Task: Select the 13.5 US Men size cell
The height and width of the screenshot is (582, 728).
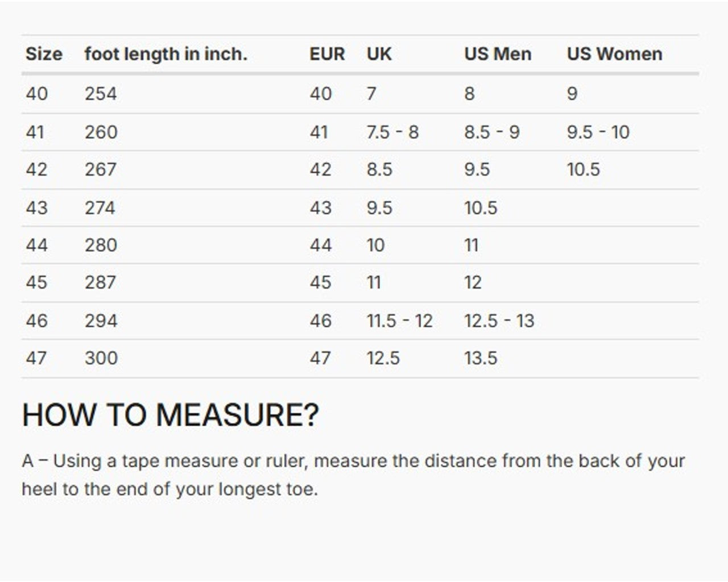Action: coord(481,358)
